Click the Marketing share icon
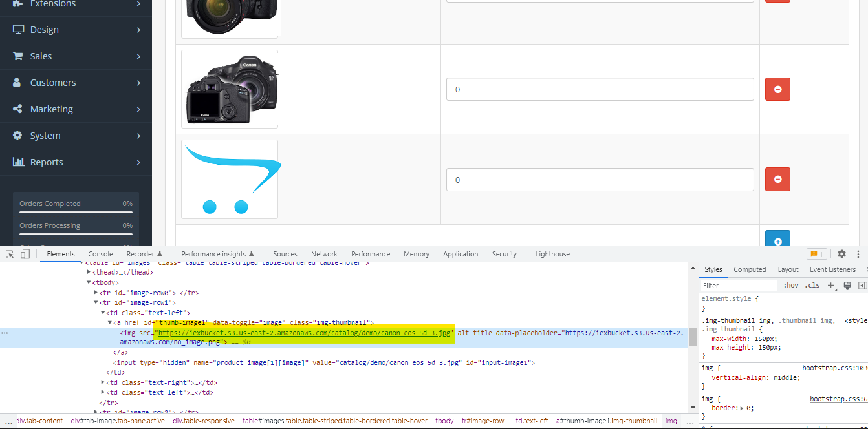 click(x=18, y=109)
